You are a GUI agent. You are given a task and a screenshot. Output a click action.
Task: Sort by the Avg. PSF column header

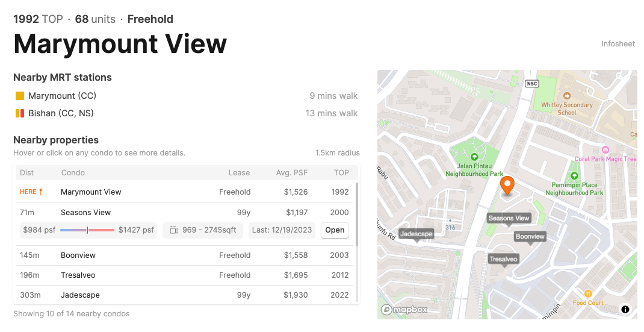[x=291, y=173]
